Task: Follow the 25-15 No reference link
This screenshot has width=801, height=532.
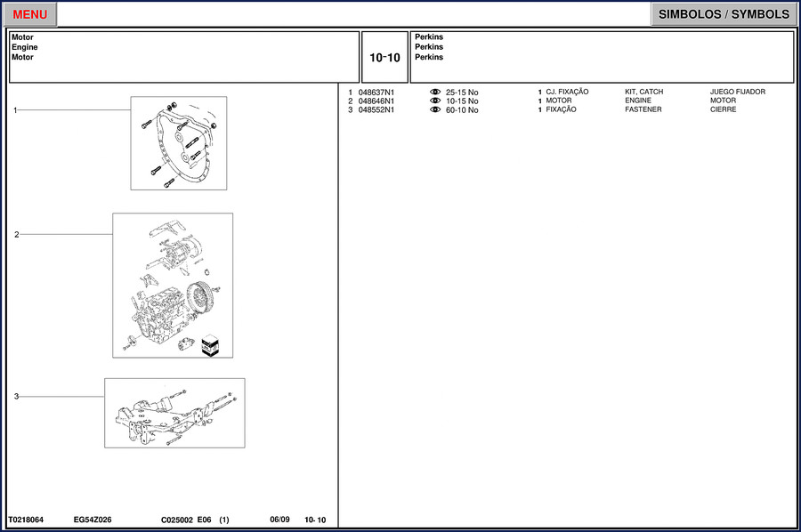Action: [x=462, y=93]
